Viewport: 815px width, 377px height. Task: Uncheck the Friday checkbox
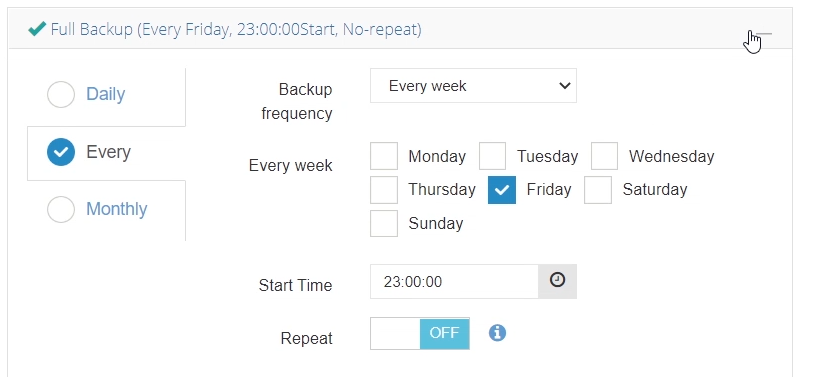502,190
